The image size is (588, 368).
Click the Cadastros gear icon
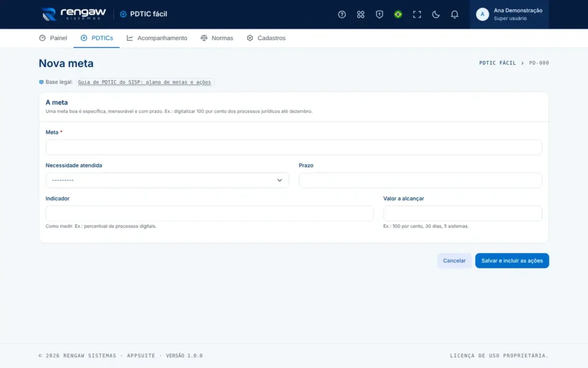click(x=250, y=38)
